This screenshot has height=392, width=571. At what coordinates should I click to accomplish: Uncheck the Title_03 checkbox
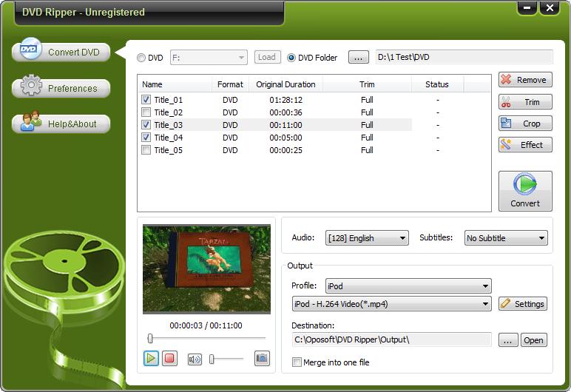click(x=146, y=125)
